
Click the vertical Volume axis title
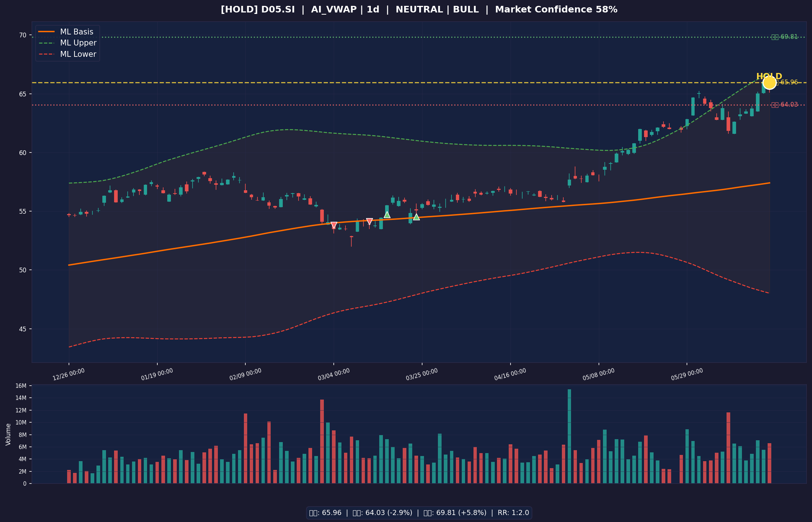[x=8, y=434]
